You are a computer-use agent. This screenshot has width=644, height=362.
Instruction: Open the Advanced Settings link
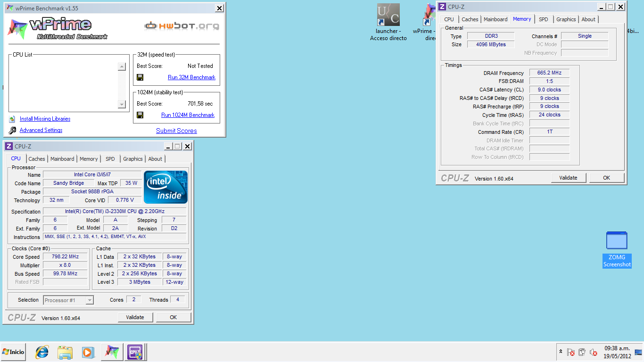(x=41, y=130)
